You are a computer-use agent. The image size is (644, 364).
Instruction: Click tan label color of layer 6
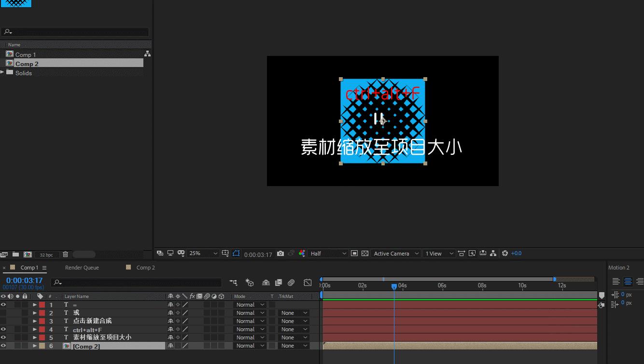(x=42, y=346)
